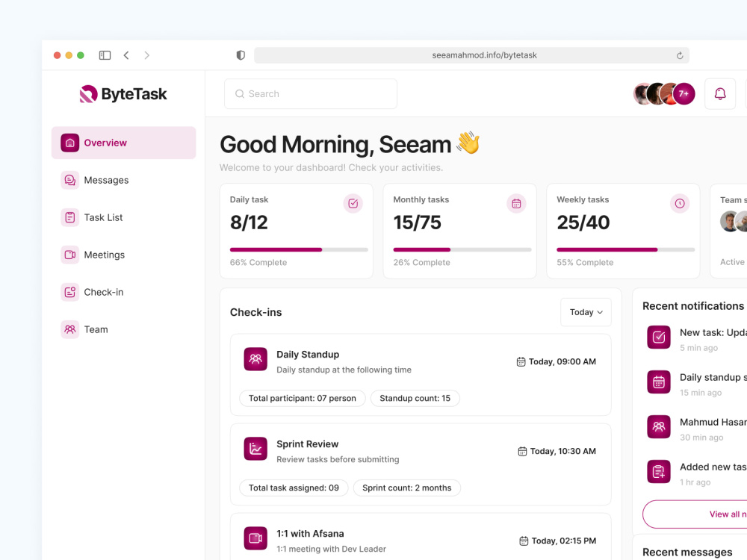
Task: Click the 1:1 with Afsana title
Action: pos(310,533)
